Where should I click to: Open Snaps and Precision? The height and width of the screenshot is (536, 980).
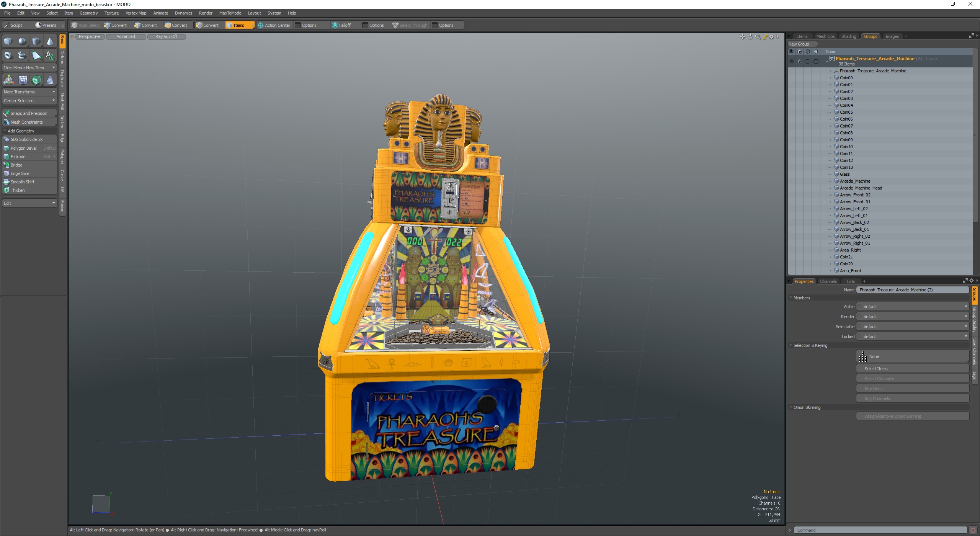(29, 113)
